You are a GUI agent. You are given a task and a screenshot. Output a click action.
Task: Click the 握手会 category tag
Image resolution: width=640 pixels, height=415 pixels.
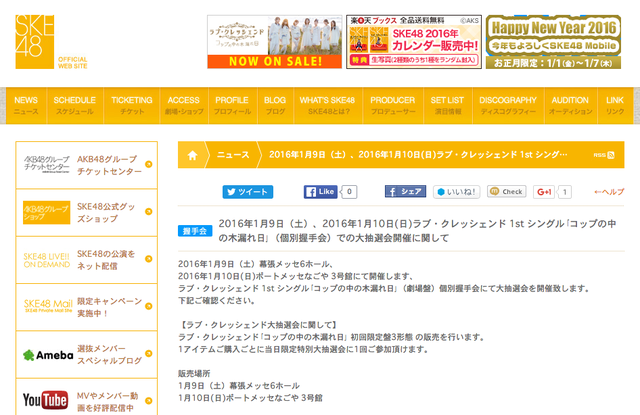[195, 231]
